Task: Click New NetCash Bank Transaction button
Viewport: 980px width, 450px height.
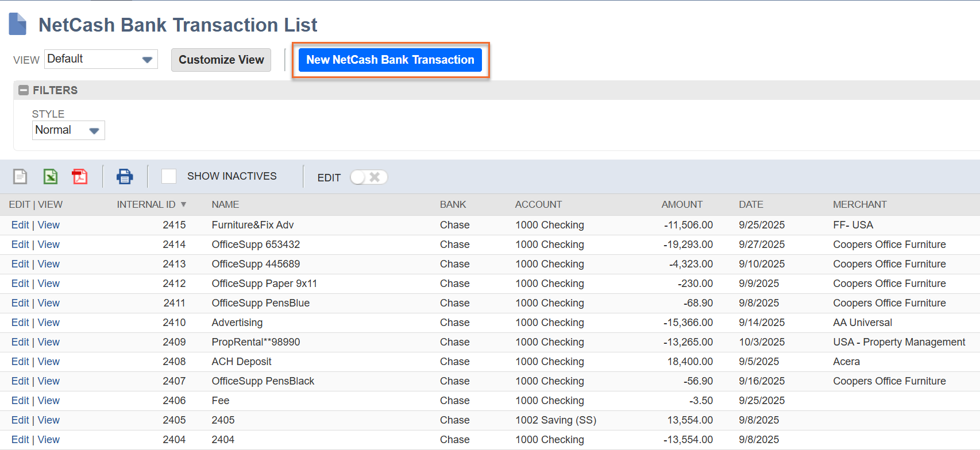Action: [x=390, y=60]
